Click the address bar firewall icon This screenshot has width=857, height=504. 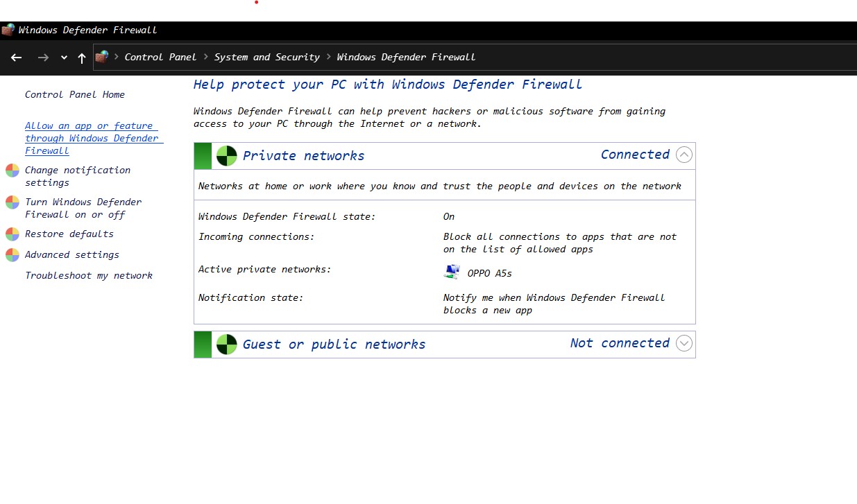102,57
